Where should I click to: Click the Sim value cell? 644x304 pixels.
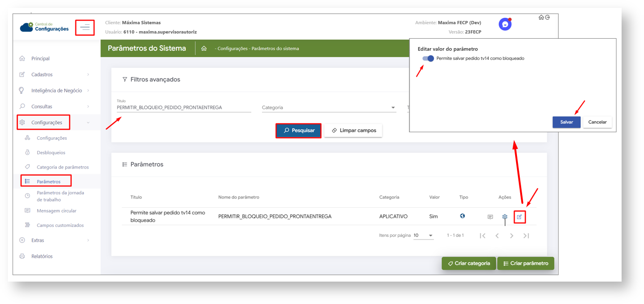pos(433,217)
